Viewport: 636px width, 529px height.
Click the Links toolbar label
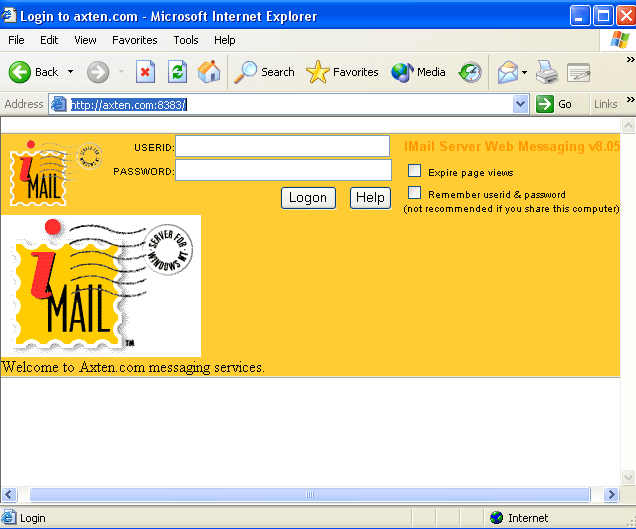(605, 104)
